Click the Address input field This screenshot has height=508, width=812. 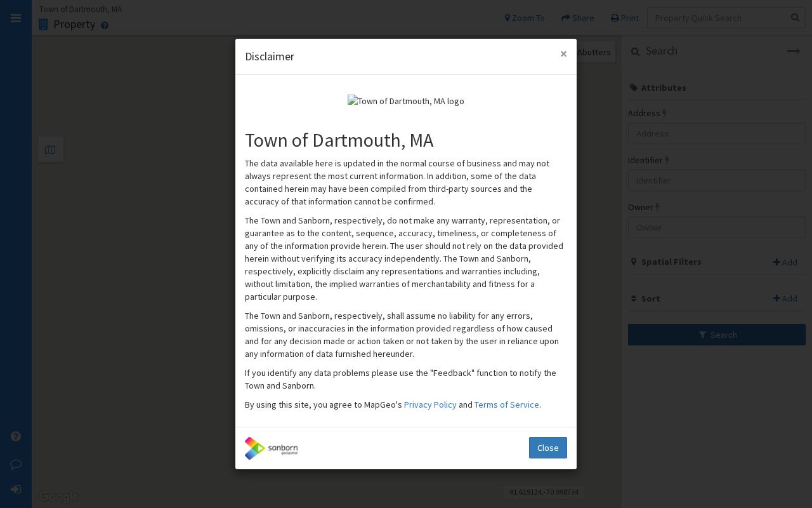[717, 133]
